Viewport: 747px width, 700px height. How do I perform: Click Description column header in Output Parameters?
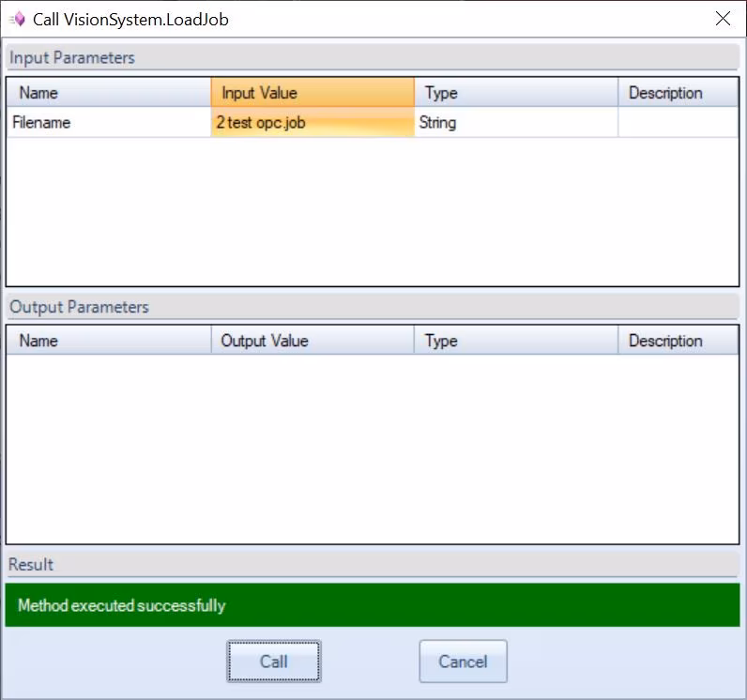point(678,341)
